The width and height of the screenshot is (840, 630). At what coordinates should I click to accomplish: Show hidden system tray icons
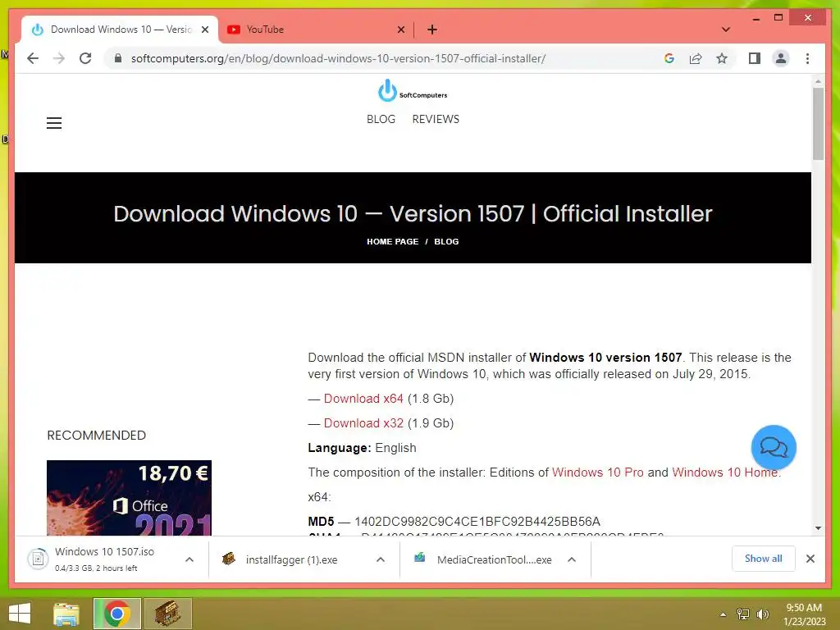(x=724, y=614)
